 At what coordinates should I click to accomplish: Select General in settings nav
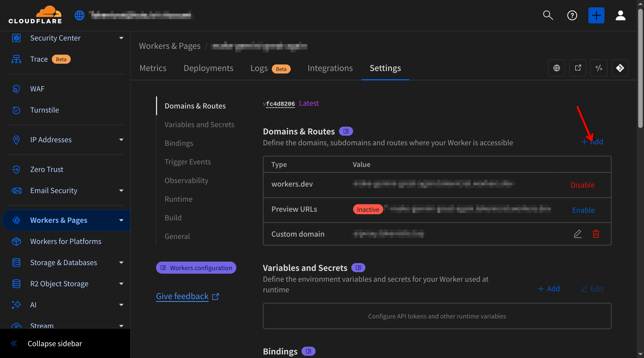pyautogui.click(x=177, y=236)
